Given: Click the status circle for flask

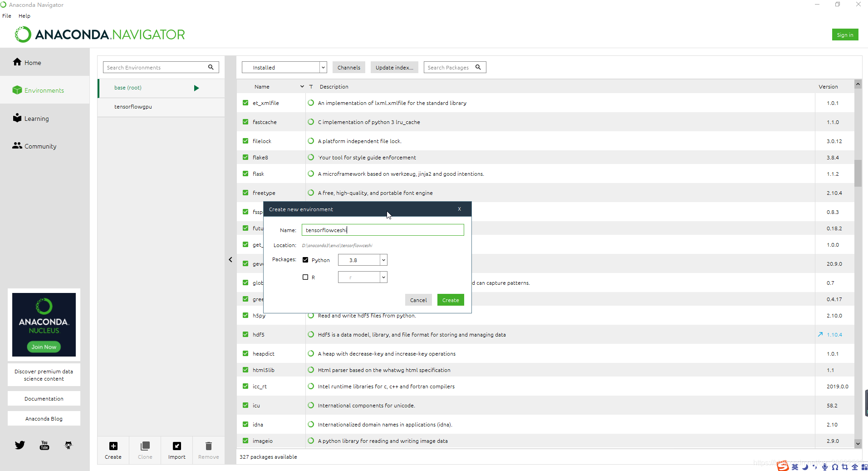Looking at the screenshot, I should [x=311, y=174].
